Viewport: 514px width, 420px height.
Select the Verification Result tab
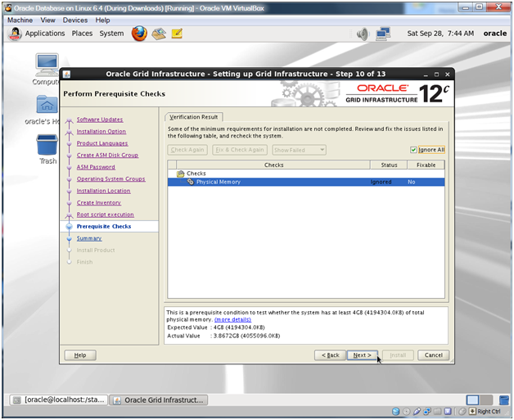(x=194, y=117)
